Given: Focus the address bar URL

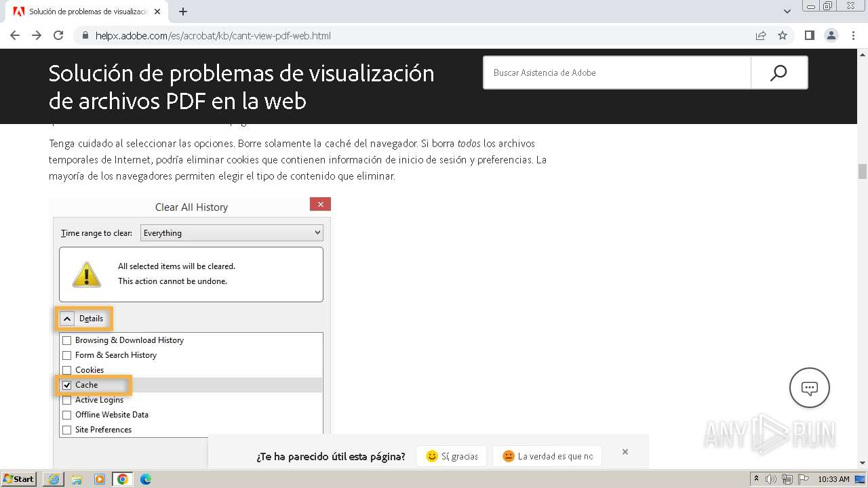Looking at the screenshot, I should pyautogui.click(x=213, y=35).
